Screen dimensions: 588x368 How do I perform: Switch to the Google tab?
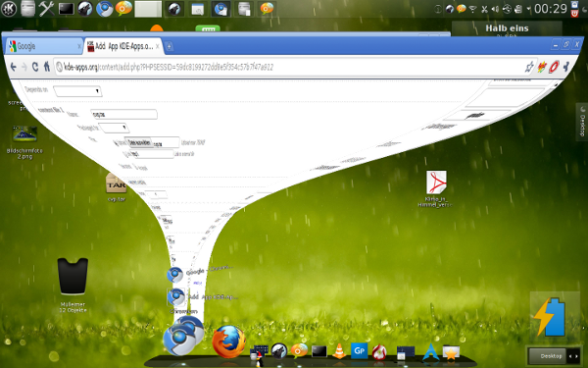pos(44,46)
